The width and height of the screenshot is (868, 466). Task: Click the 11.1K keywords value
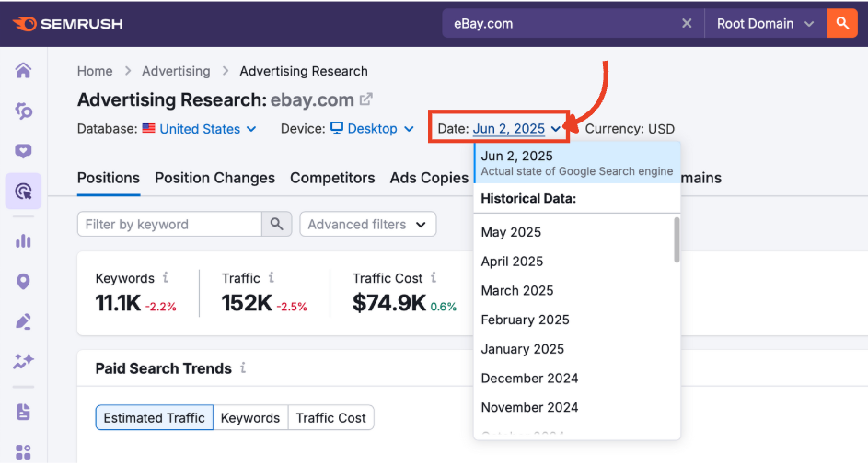click(118, 303)
